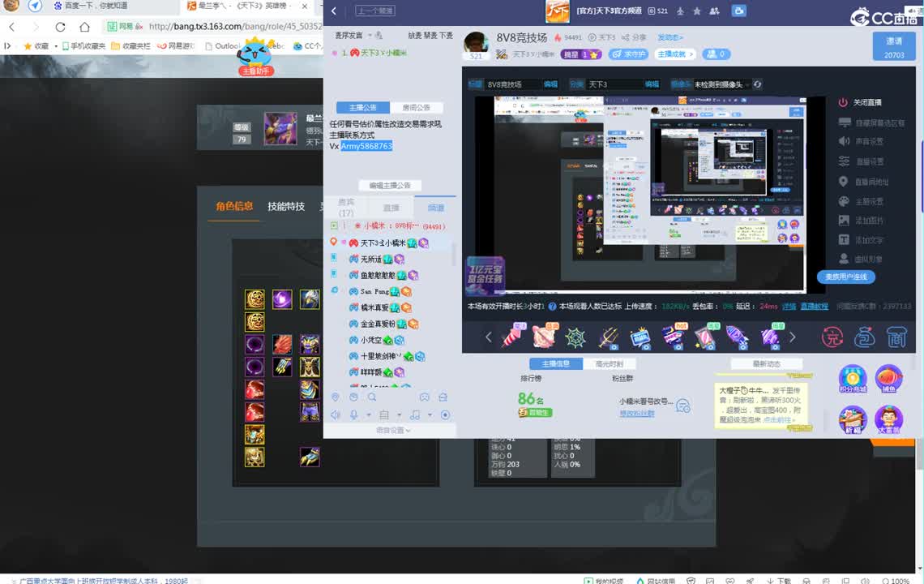Click the search magnifier icon above voice controls
924x584 pixels.
point(373,398)
